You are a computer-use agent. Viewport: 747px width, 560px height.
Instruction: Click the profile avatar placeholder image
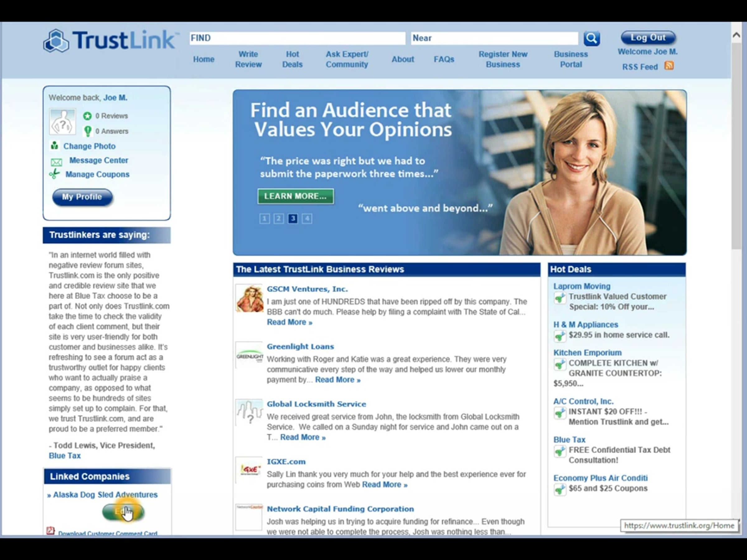click(63, 122)
